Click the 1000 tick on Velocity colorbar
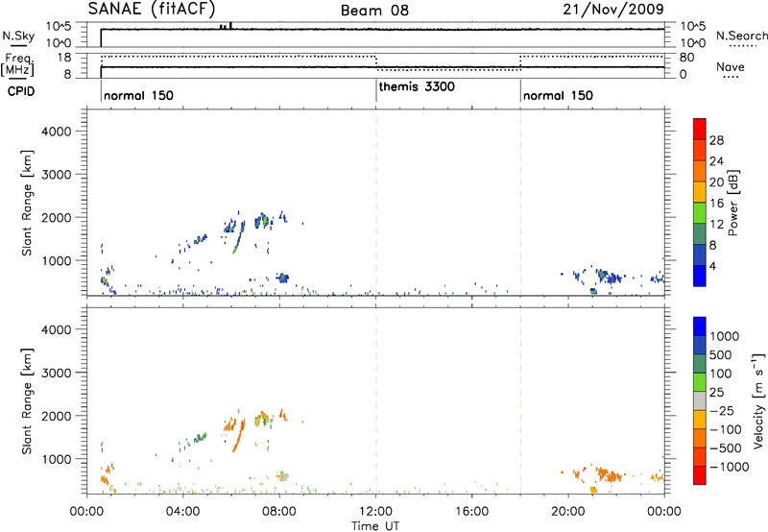 pyautogui.click(x=724, y=336)
